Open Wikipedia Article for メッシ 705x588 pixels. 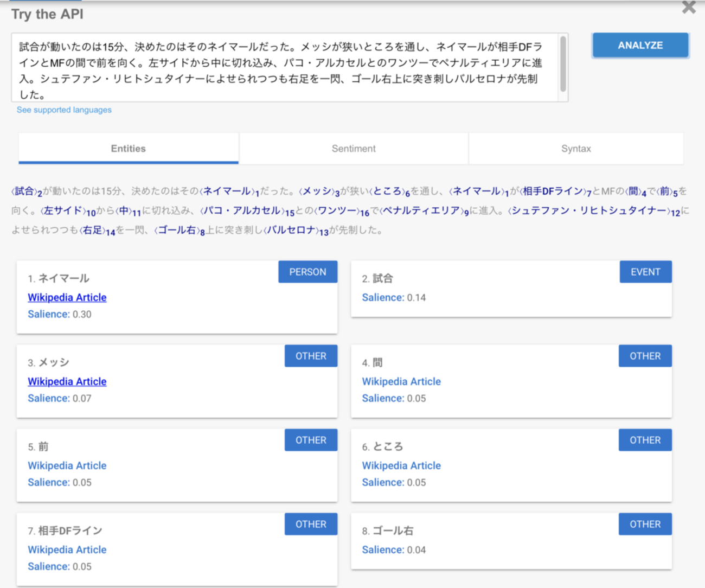pos(67,382)
